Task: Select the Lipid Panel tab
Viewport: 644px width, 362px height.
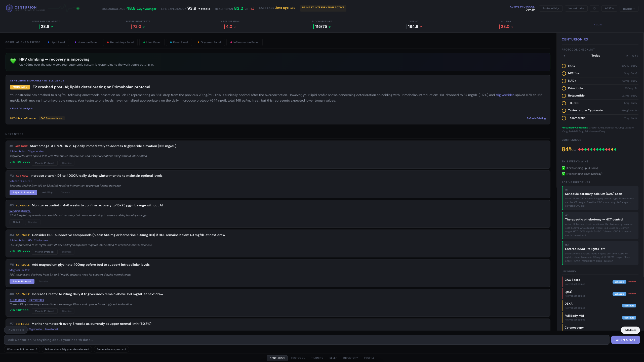Action: click(x=56, y=42)
